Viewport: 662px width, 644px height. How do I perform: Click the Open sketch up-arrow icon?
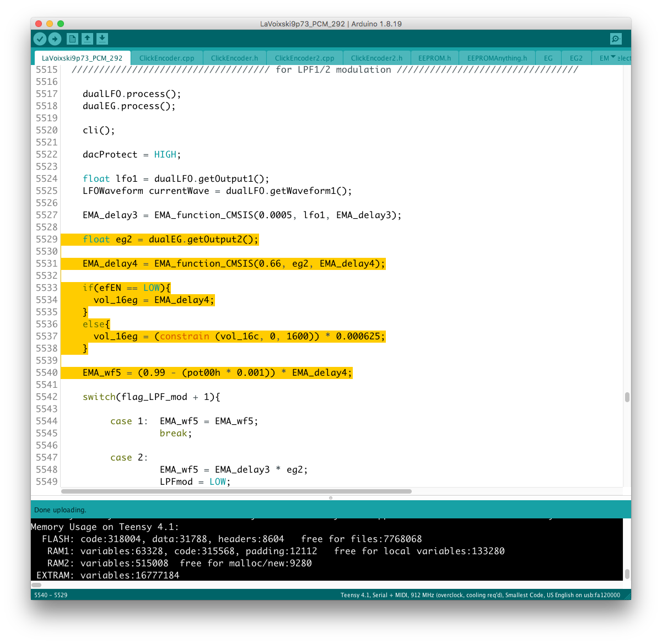tap(87, 39)
